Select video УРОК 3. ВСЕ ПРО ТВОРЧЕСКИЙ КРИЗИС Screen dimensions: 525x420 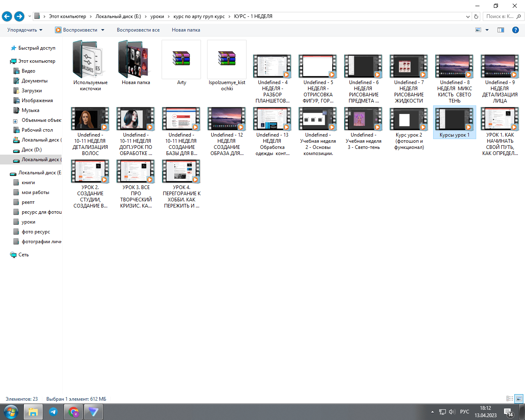coord(136,184)
